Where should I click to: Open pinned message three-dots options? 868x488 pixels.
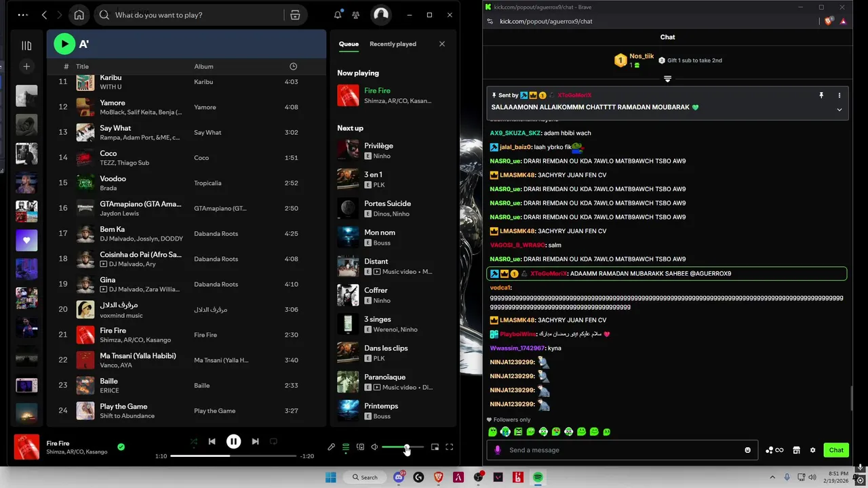pyautogui.click(x=839, y=96)
